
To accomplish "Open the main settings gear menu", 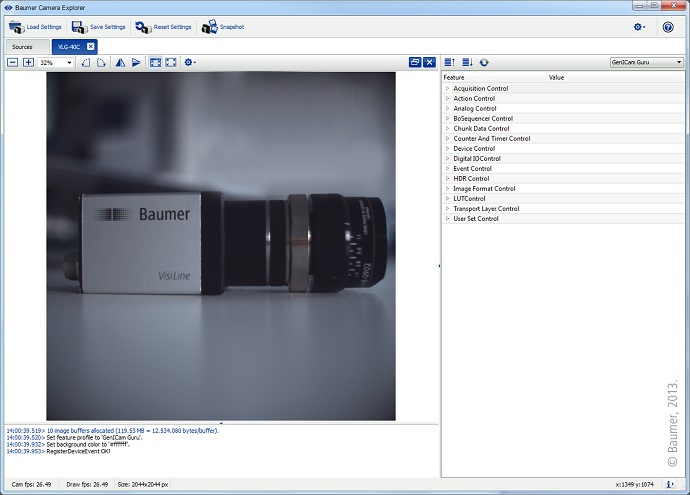I will point(639,27).
